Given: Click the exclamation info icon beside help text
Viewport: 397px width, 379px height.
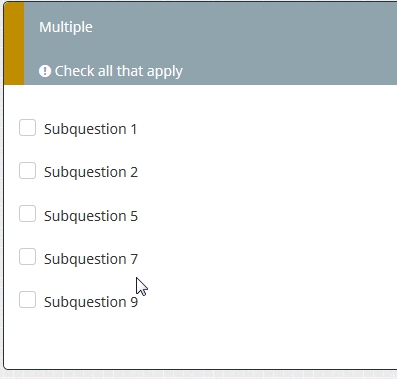Looking at the screenshot, I should tap(45, 71).
